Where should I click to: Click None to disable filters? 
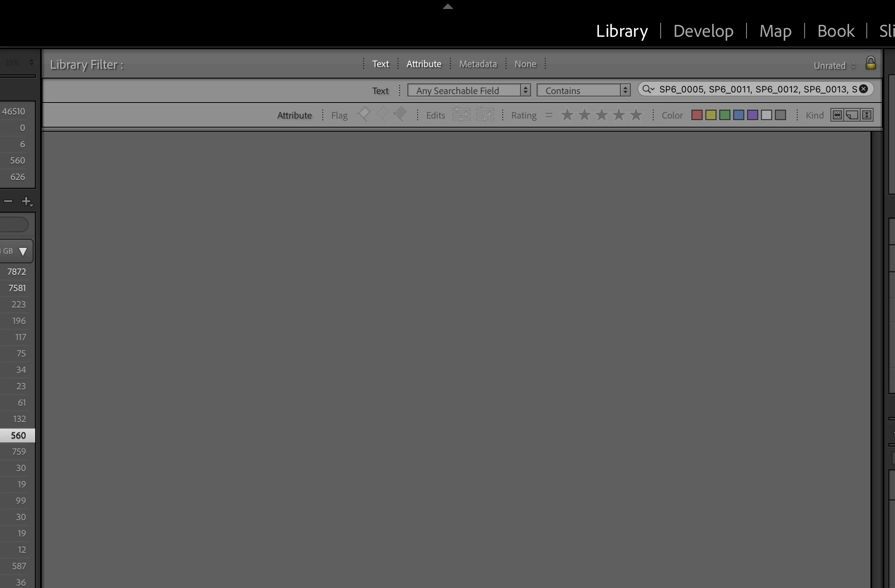click(525, 64)
